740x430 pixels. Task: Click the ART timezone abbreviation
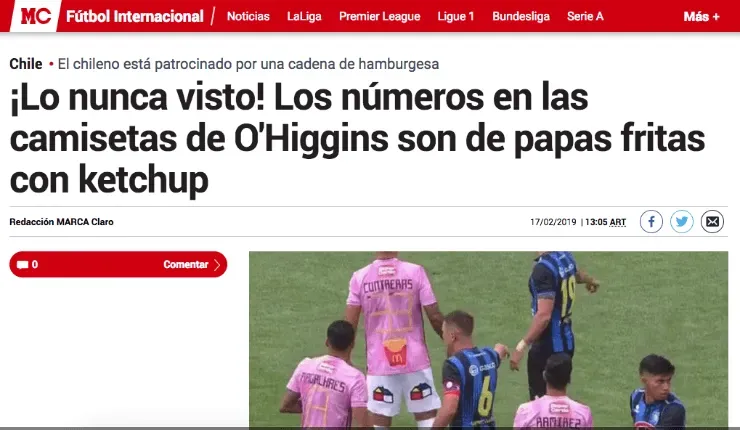[x=618, y=222]
